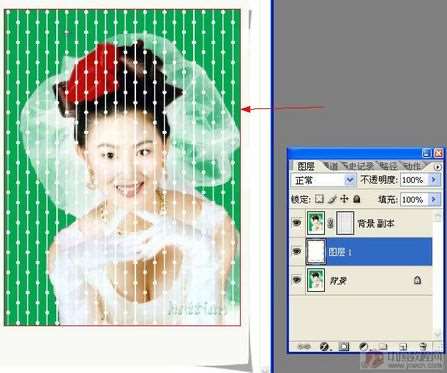The height and width of the screenshot is (373, 447).
Task: Toggle lock position move icon
Action: tap(344, 199)
